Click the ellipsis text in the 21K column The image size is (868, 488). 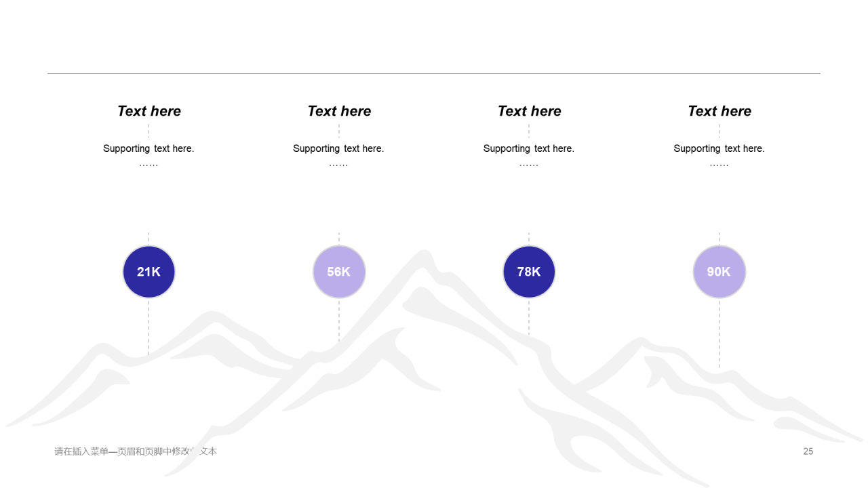149,165
